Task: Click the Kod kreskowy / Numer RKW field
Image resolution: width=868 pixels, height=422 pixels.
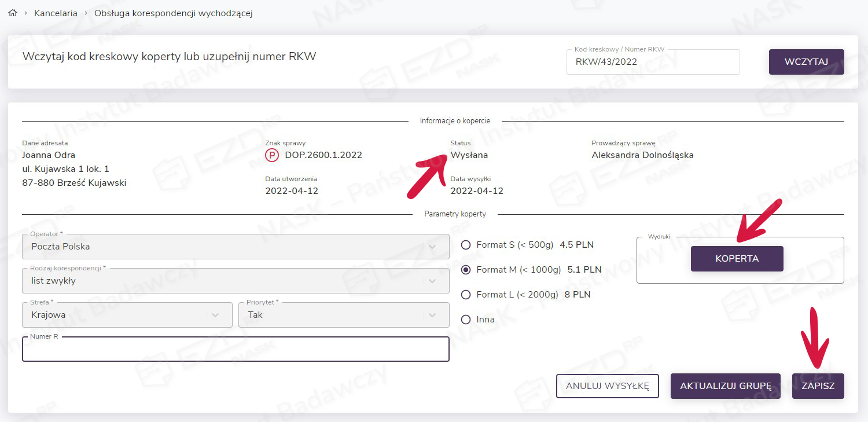Action: 653,63
